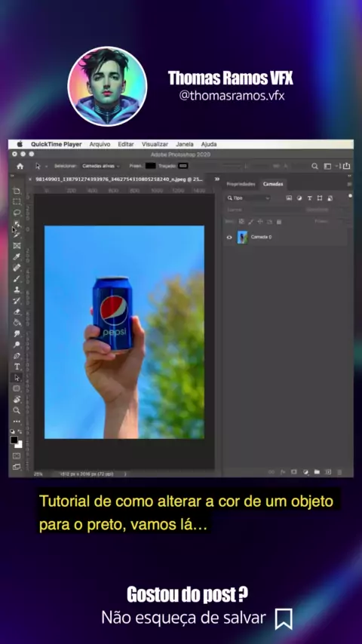Switch to the Propriedades tab
The width and height of the screenshot is (362, 644).
(x=241, y=184)
